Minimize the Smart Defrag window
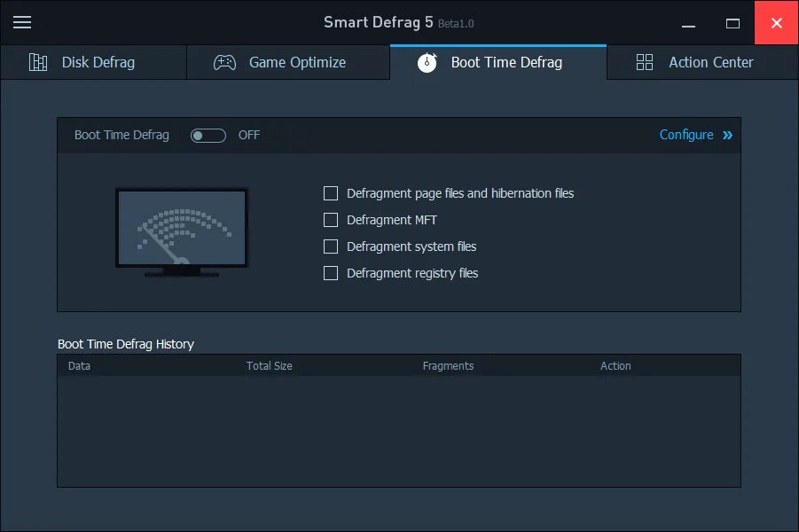Image resolution: width=799 pixels, height=532 pixels. click(688, 23)
